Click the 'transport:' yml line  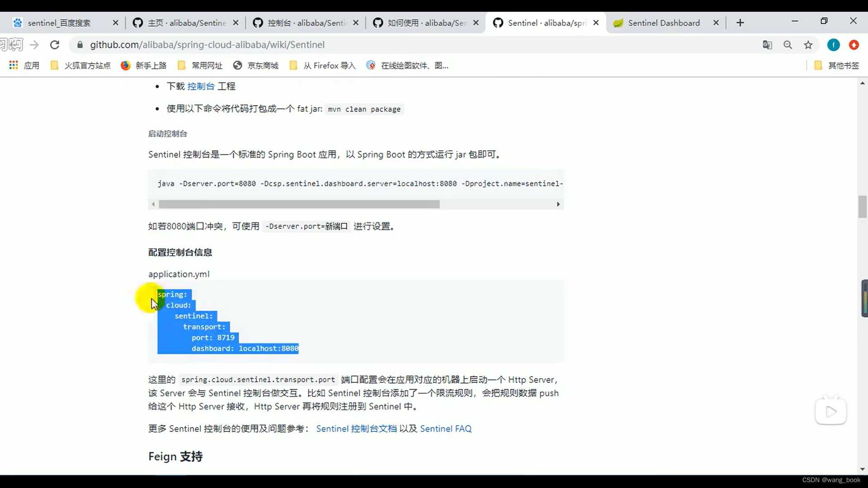point(204,327)
